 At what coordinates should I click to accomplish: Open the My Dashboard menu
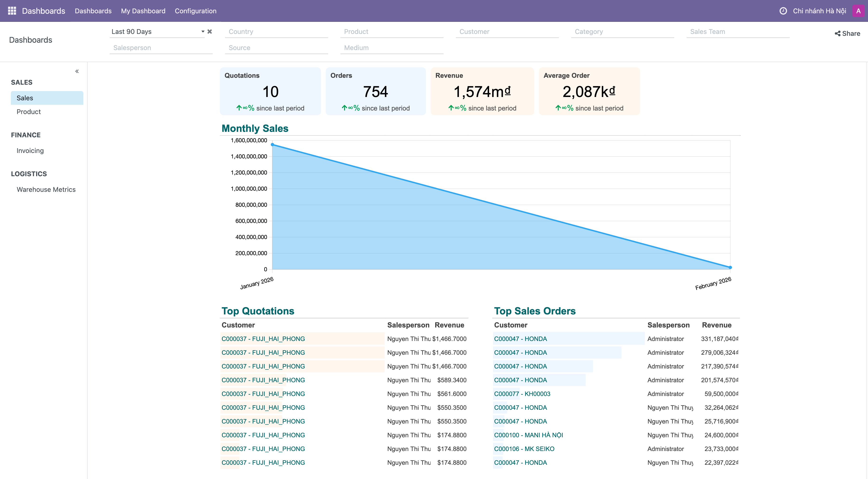[x=143, y=11]
